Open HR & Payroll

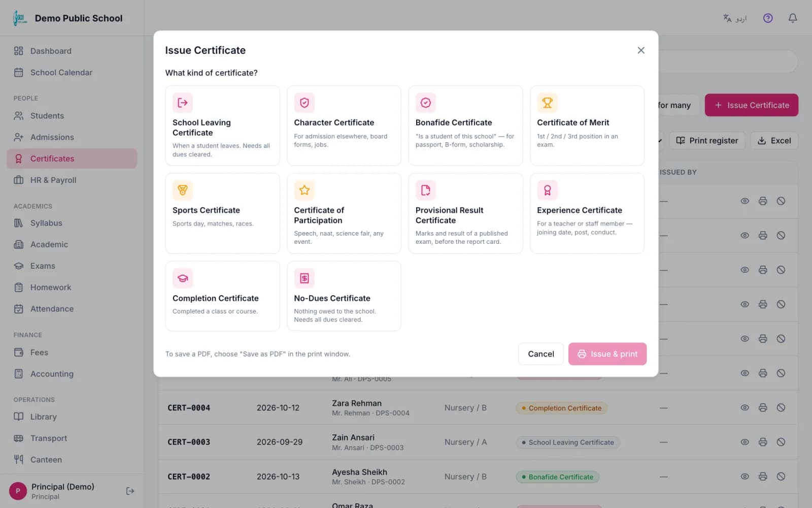[72, 180]
